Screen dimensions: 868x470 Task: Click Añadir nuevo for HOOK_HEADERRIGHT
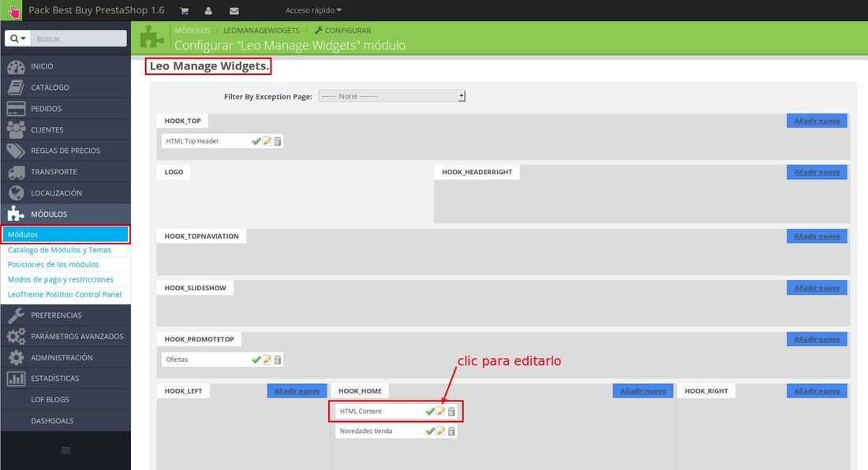point(817,172)
